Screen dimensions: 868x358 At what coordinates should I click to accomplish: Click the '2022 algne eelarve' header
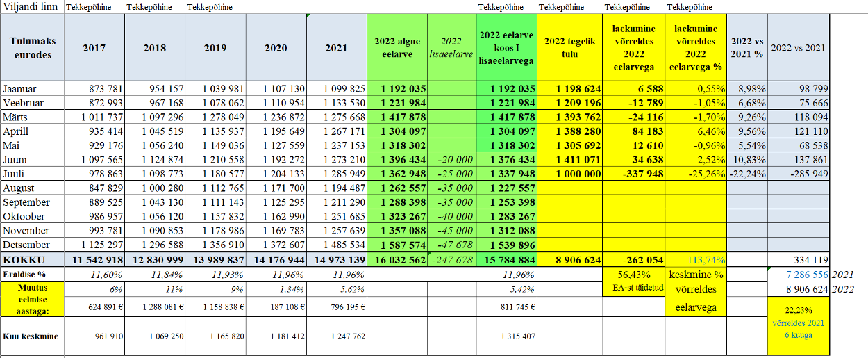click(397, 48)
